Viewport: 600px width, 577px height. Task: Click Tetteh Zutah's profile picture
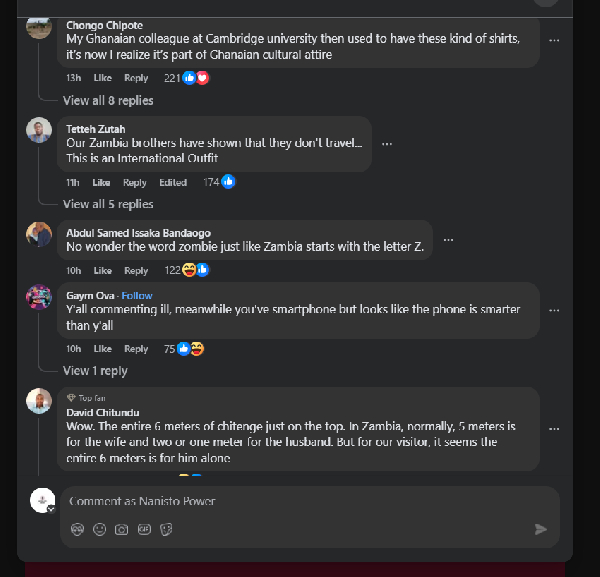(x=39, y=131)
